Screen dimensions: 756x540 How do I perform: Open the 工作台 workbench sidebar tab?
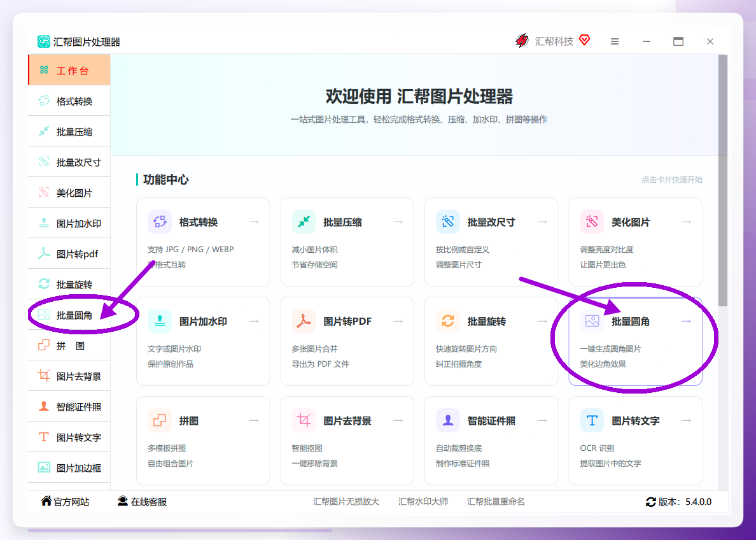pos(69,70)
